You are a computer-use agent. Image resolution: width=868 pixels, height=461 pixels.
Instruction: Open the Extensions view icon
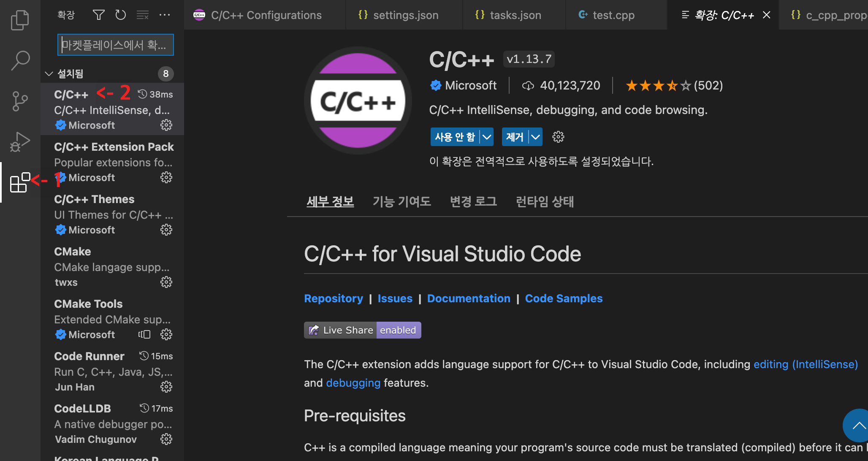point(20,182)
